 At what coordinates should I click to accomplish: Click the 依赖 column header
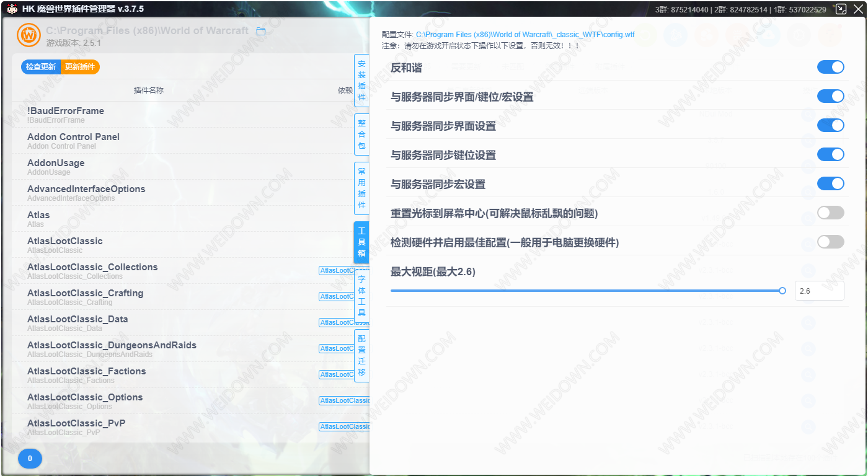pyautogui.click(x=345, y=90)
